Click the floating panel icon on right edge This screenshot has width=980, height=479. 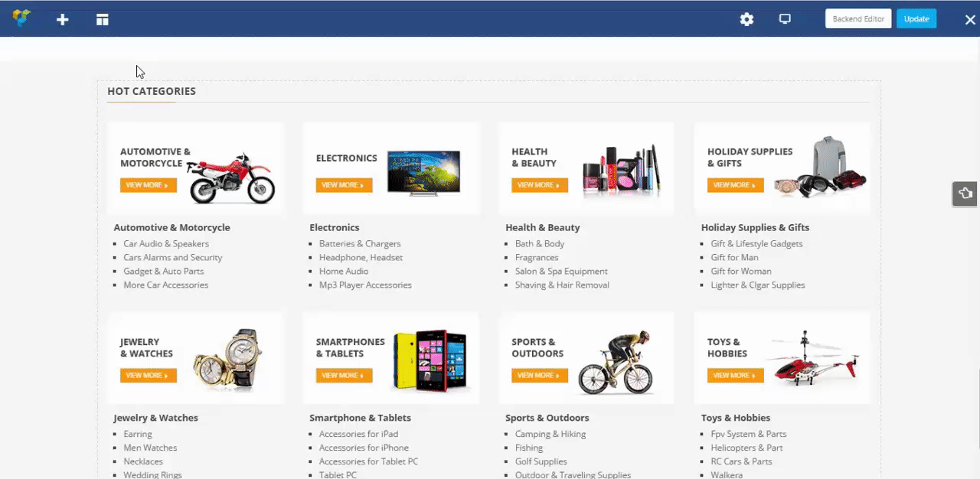[965, 194]
